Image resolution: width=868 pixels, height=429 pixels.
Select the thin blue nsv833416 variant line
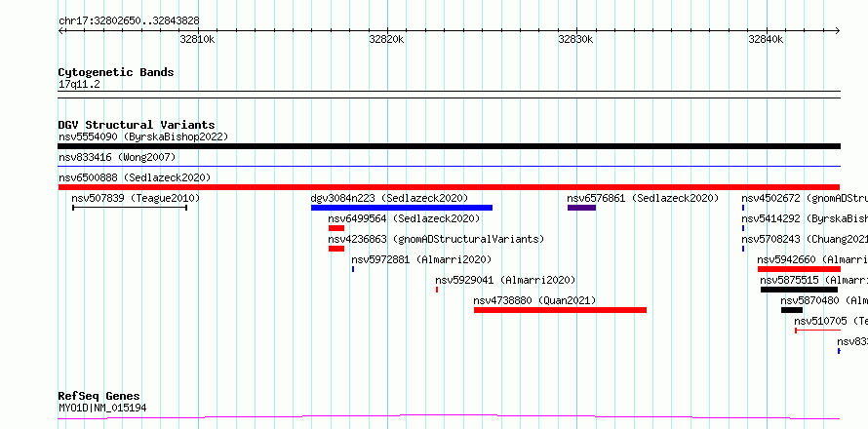(449, 166)
